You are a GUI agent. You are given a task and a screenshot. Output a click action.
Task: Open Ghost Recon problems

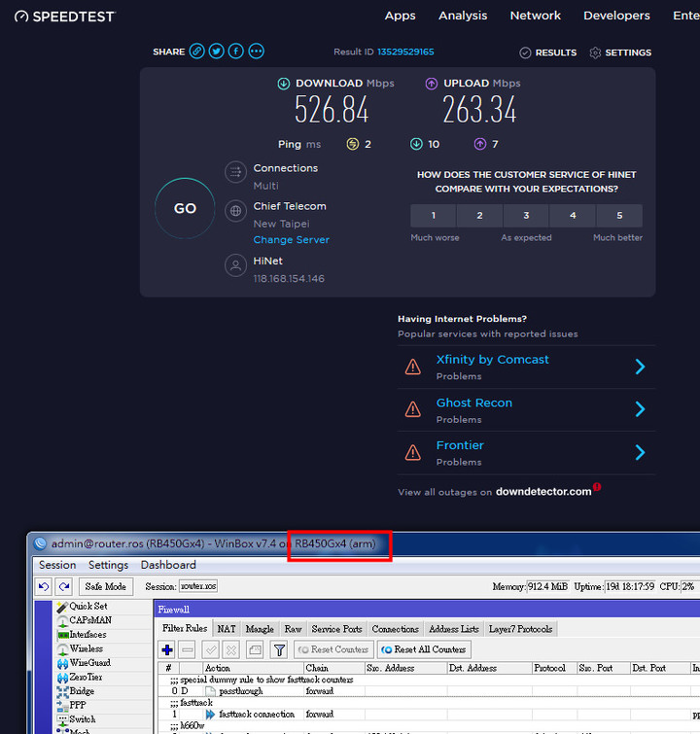click(473, 402)
